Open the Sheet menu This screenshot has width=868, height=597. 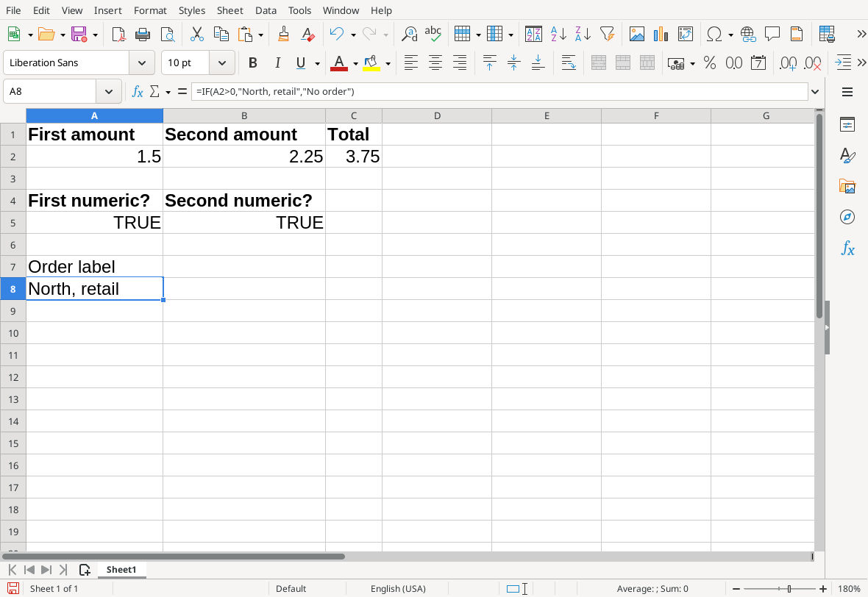[x=230, y=10]
